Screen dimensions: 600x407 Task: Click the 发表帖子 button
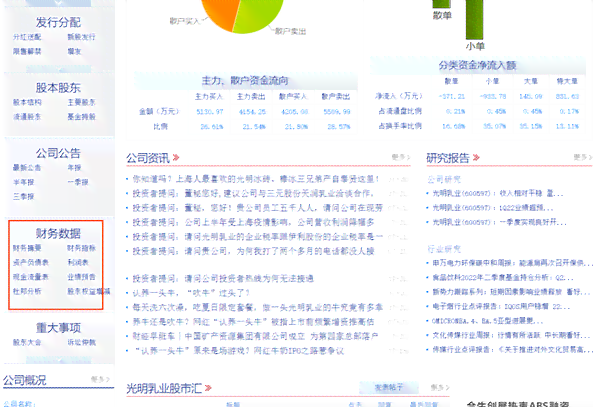[x=388, y=387]
